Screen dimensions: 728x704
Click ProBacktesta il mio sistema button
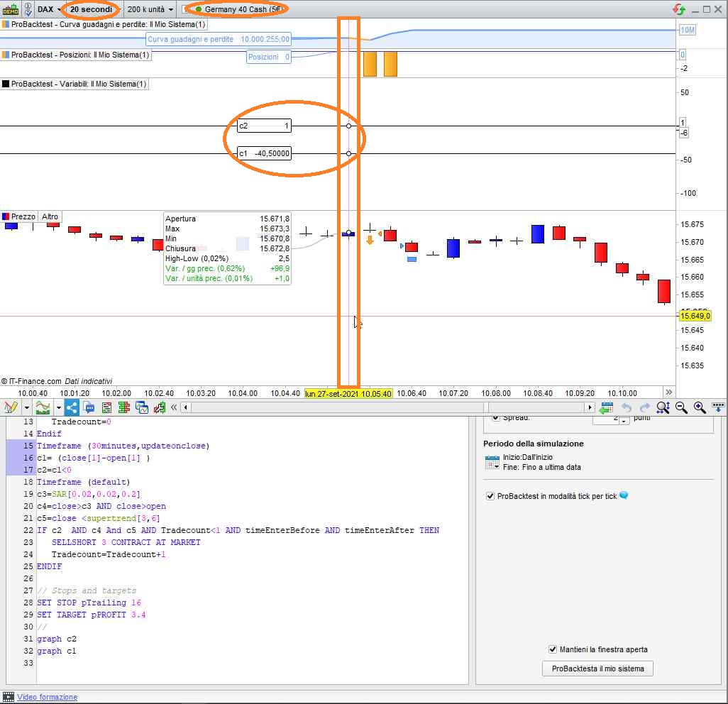(597, 669)
